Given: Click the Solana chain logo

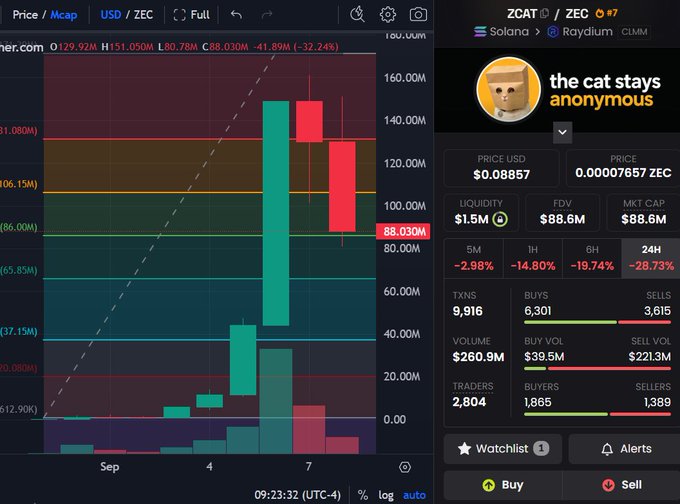Looking at the screenshot, I should pos(480,32).
